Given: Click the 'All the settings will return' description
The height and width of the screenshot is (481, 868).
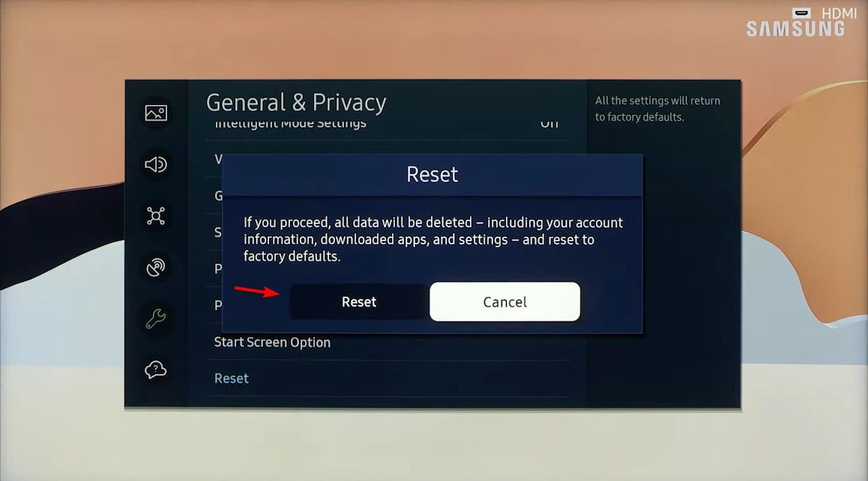Looking at the screenshot, I should 657,109.
